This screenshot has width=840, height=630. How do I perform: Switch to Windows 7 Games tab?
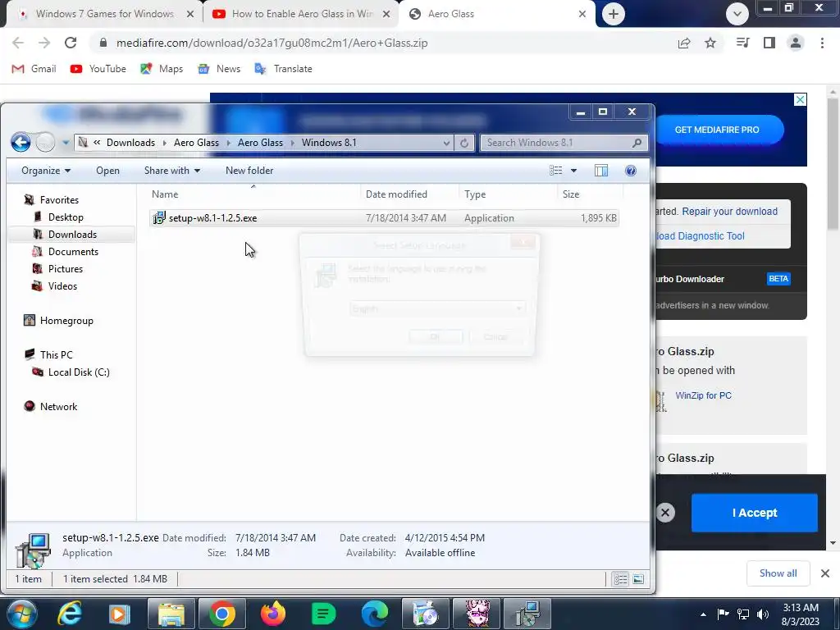point(105,14)
